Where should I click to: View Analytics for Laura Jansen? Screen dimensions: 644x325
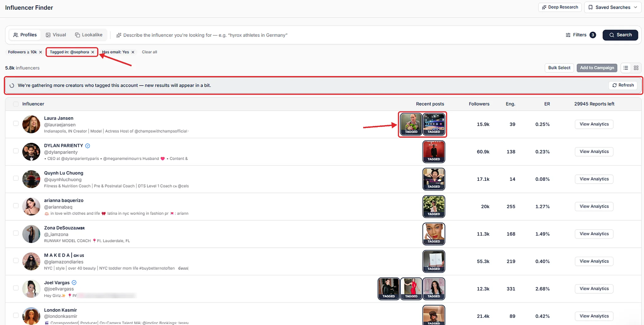click(594, 124)
